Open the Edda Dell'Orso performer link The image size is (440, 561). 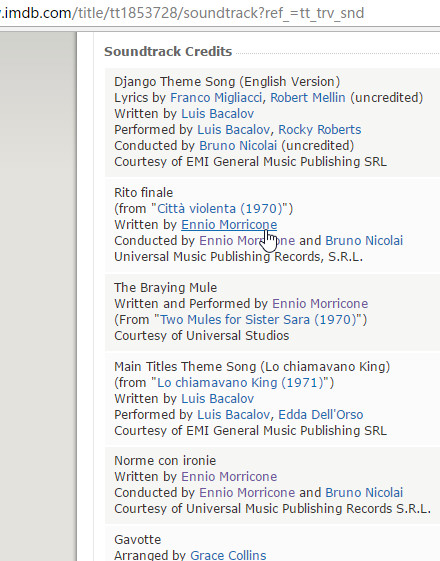pos(321,415)
